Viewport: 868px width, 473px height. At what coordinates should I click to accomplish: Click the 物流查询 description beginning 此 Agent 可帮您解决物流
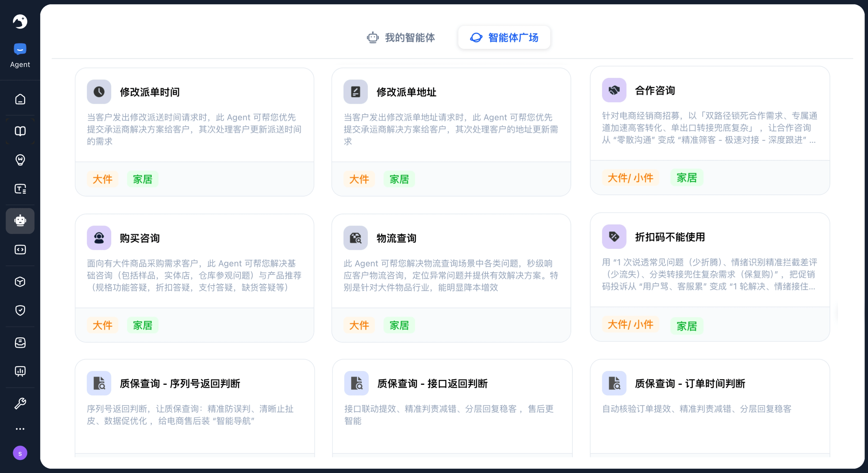point(451,276)
